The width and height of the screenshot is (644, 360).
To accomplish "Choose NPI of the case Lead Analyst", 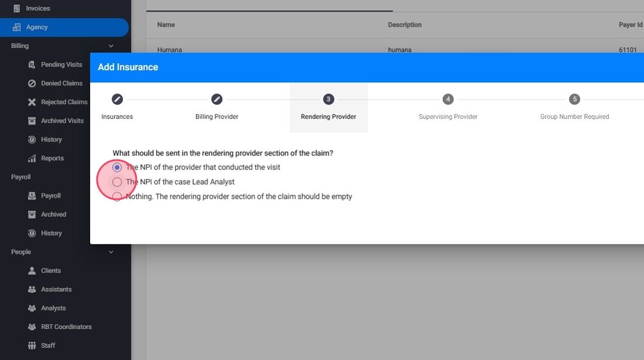I will click(x=116, y=182).
